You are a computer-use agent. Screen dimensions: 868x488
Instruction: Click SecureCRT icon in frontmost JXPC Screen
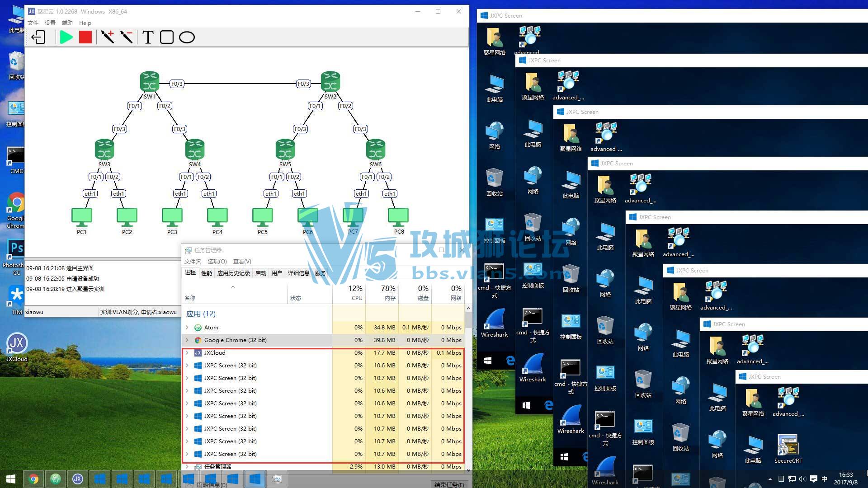coord(788,449)
